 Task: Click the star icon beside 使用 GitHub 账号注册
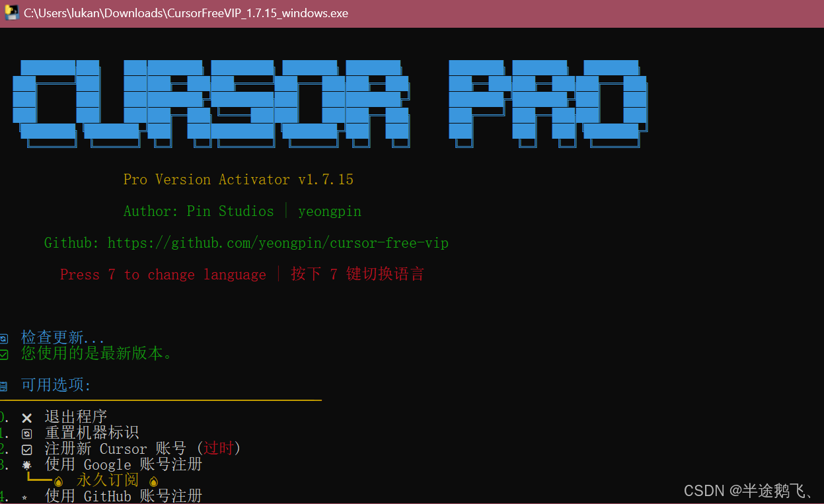coord(25,497)
